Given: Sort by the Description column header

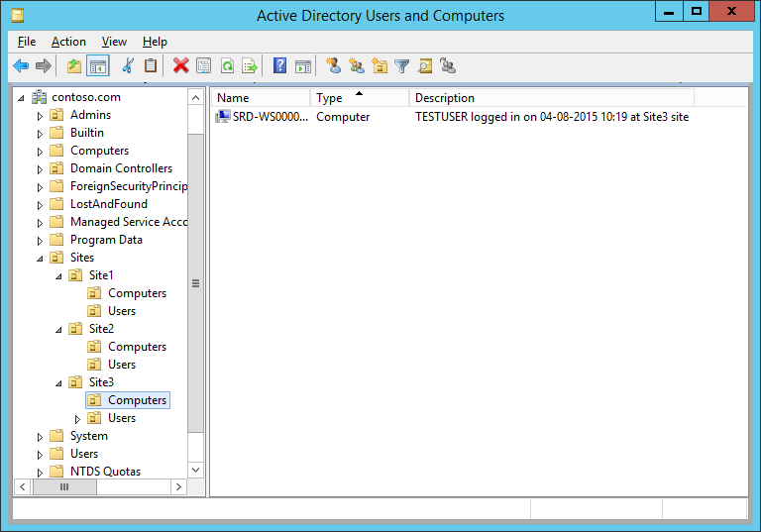Looking at the screenshot, I should [552, 98].
